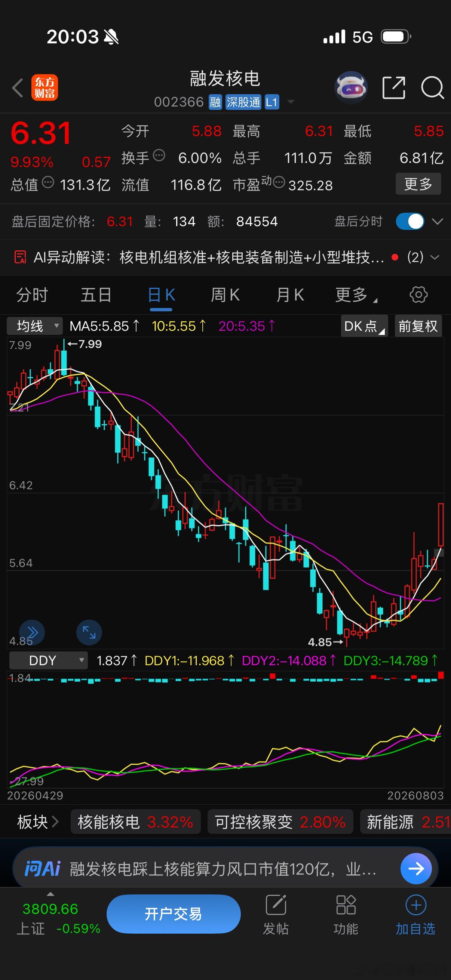Open the search magnifier icon

[x=432, y=88]
